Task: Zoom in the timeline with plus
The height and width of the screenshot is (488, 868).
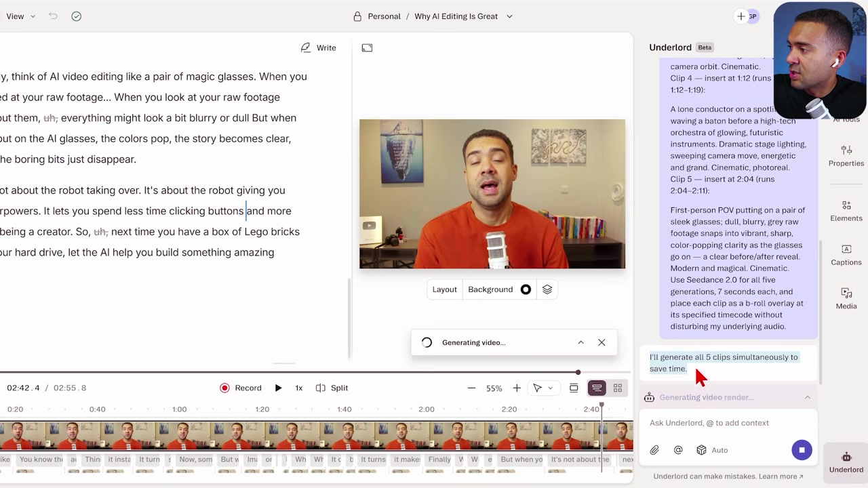Action: (x=517, y=388)
